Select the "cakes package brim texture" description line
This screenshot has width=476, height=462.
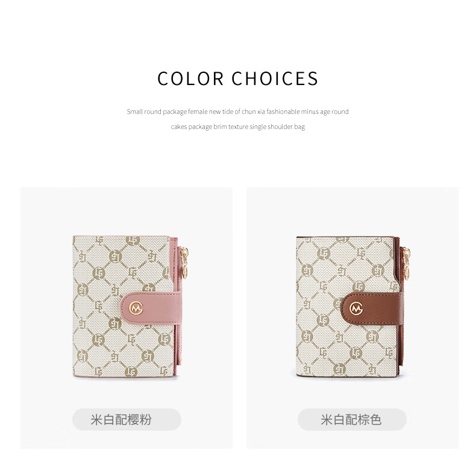click(x=237, y=126)
